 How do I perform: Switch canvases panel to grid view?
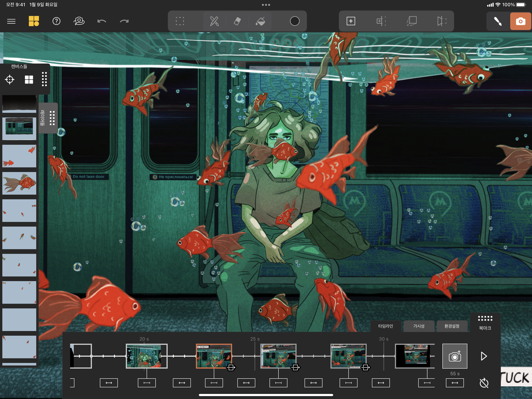pyautogui.click(x=29, y=79)
